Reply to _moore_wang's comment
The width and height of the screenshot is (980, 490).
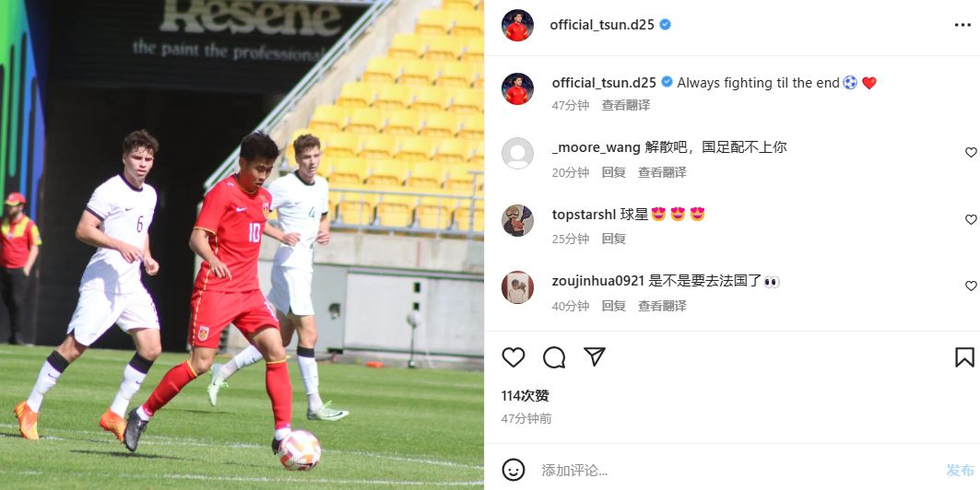(x=614, y=172)
